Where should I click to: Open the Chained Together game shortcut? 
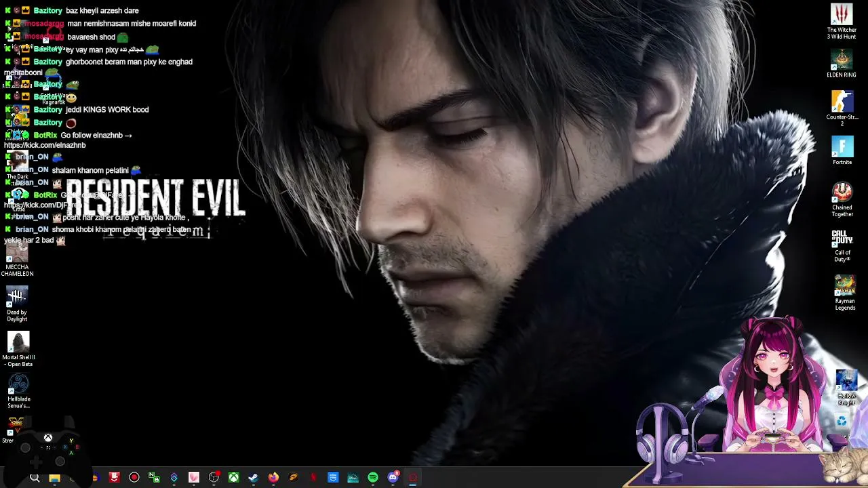click(842, 199)
